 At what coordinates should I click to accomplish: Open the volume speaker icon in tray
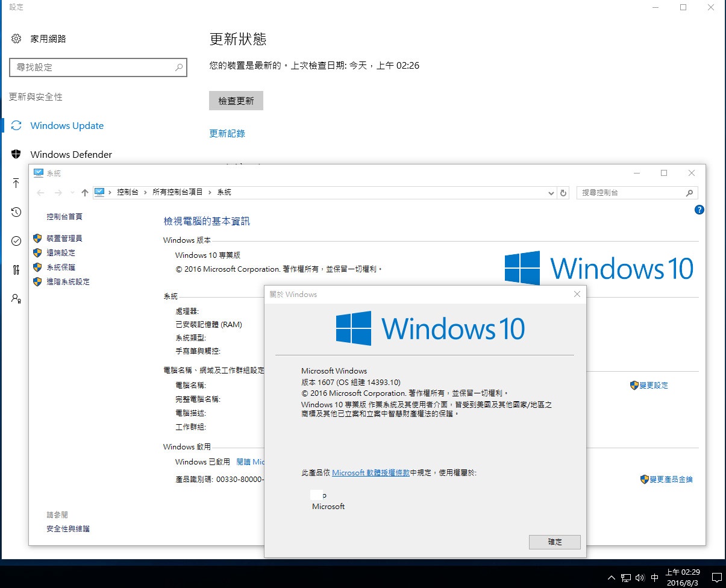(640, 577)
